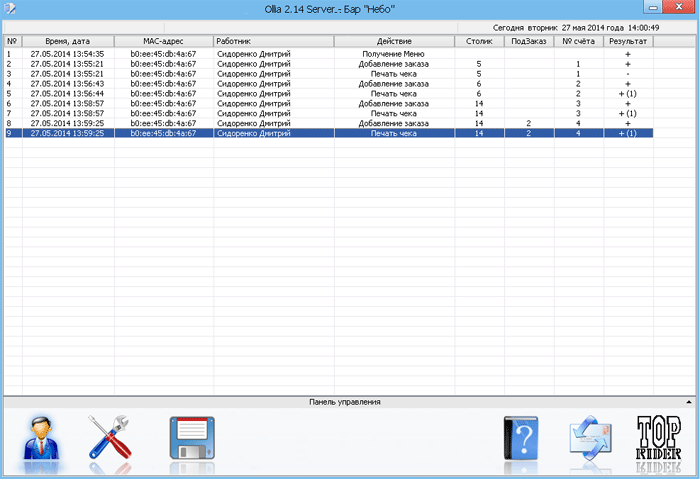Click the floppy disk save icon

(x=192, y=438)
